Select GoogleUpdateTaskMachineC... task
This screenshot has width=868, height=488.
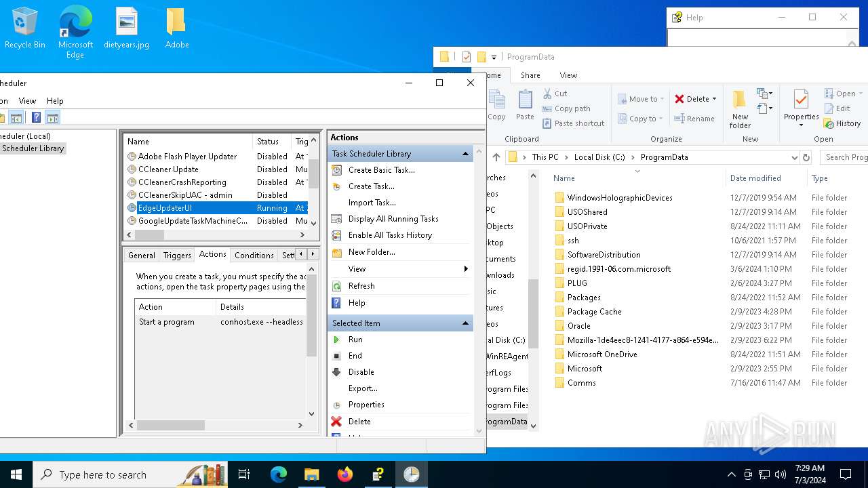[193, 221]
